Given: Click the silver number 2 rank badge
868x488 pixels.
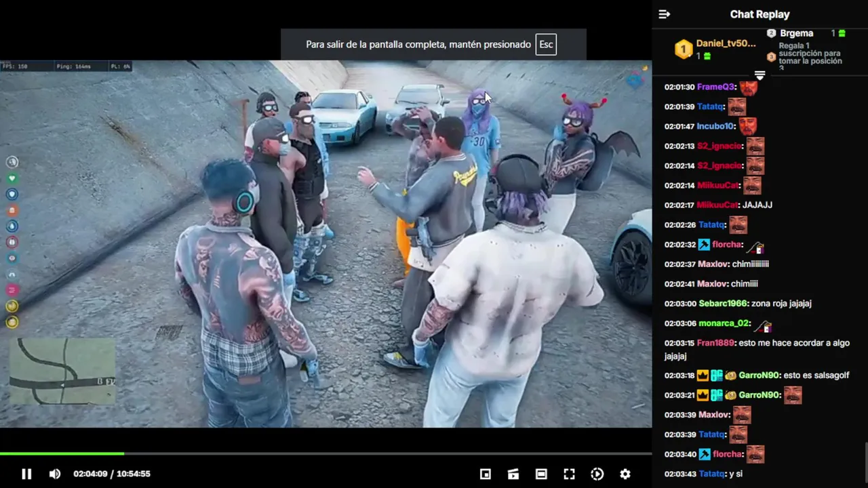Looking at the screenshot, I should 772,33.
